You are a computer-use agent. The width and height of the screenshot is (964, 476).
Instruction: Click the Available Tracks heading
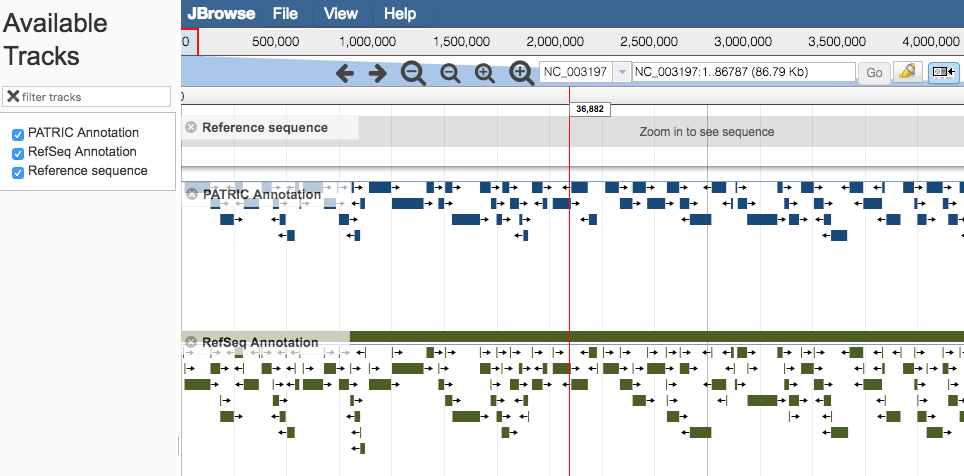pyautogui.click(x=55, y=39)
